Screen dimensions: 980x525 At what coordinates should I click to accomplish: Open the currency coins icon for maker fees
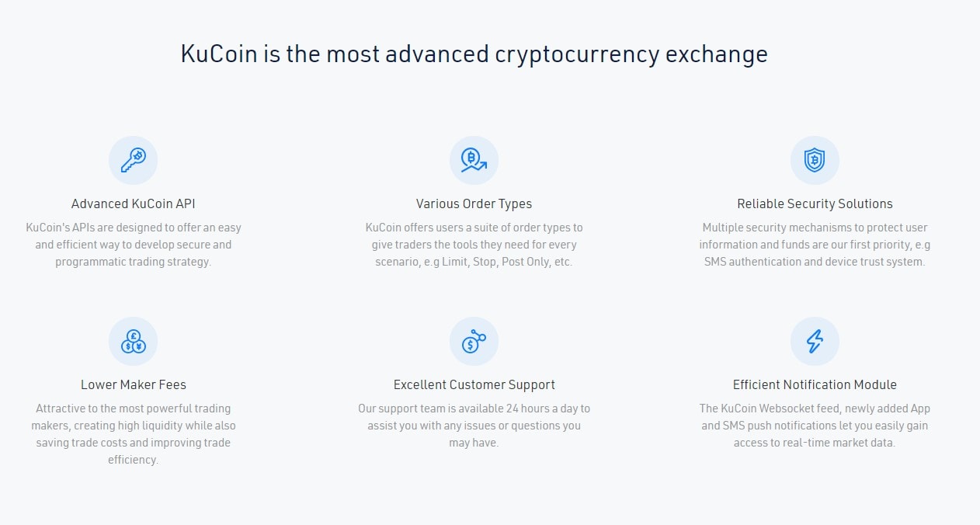point(133,342)
